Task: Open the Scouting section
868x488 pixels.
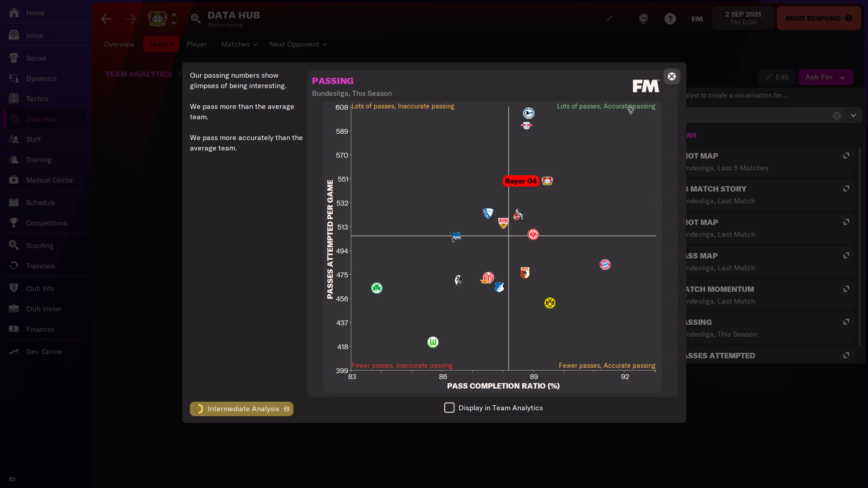Action: [40, 245]
